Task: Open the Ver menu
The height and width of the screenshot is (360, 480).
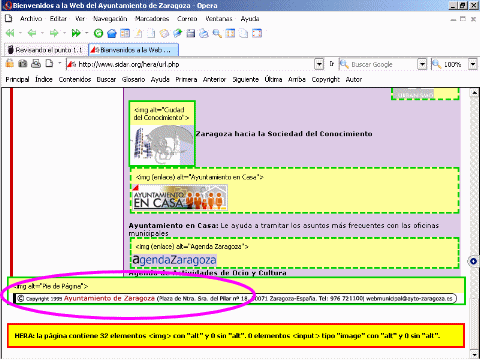Action: pos(80,19)
